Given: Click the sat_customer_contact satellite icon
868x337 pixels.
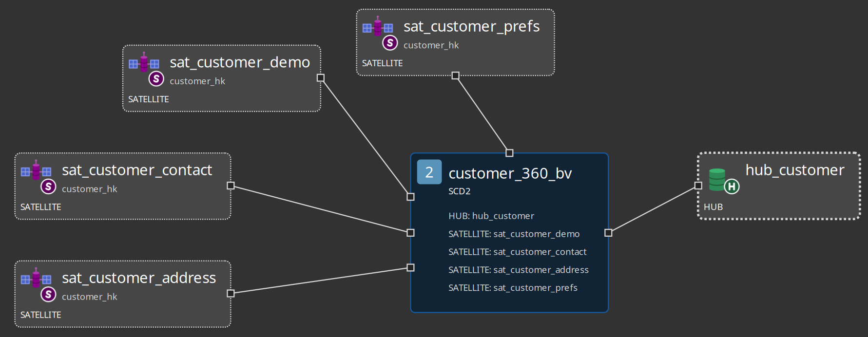Looking at the screenshot, I should 36,170.
